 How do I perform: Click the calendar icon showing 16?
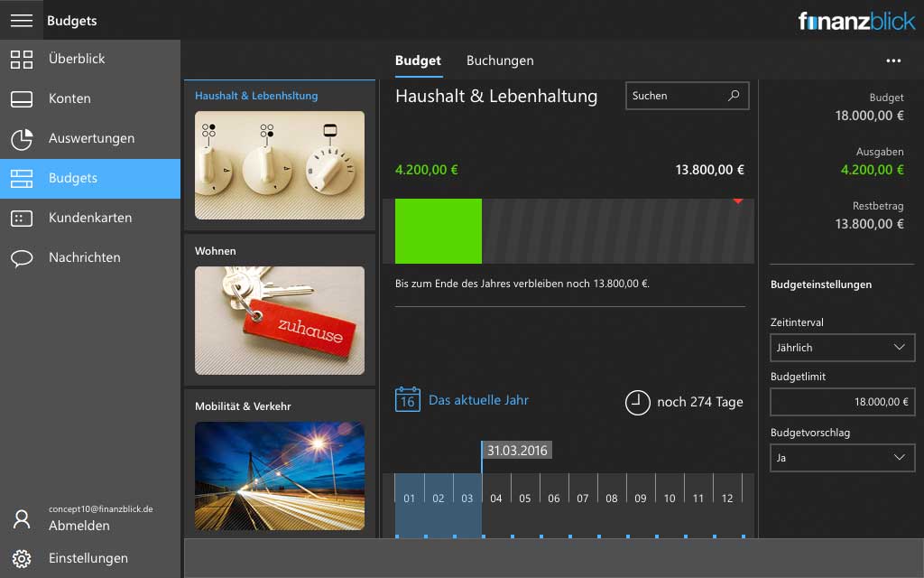[x=407, y=399]
